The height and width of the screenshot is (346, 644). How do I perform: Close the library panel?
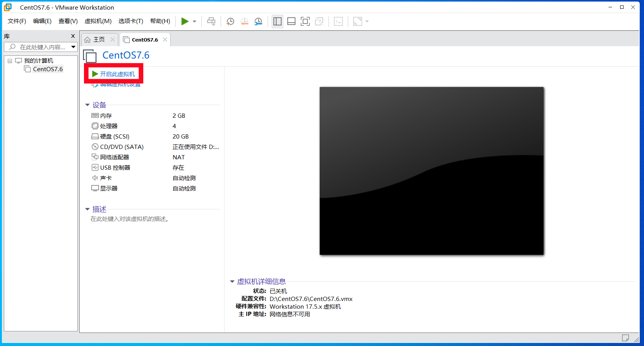pyautogui.click(x=73, y=36)
